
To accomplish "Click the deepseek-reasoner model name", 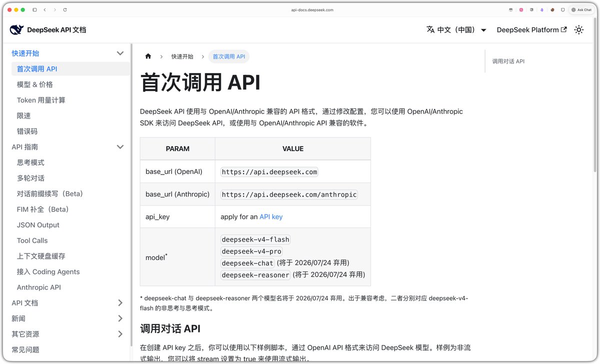I will [255, 274].
